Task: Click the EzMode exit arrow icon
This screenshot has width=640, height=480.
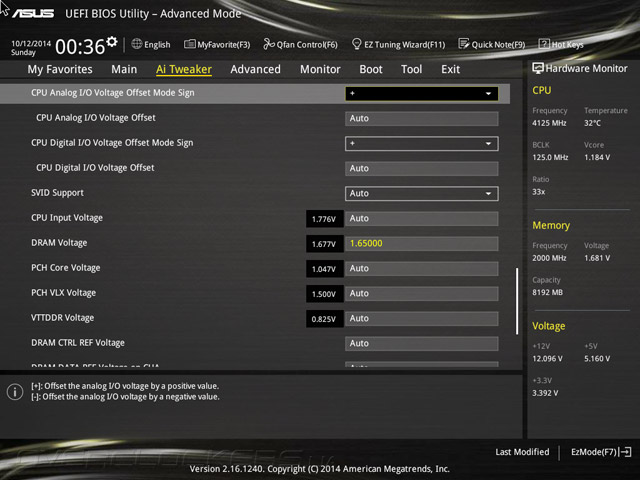Action: point(625,452)
